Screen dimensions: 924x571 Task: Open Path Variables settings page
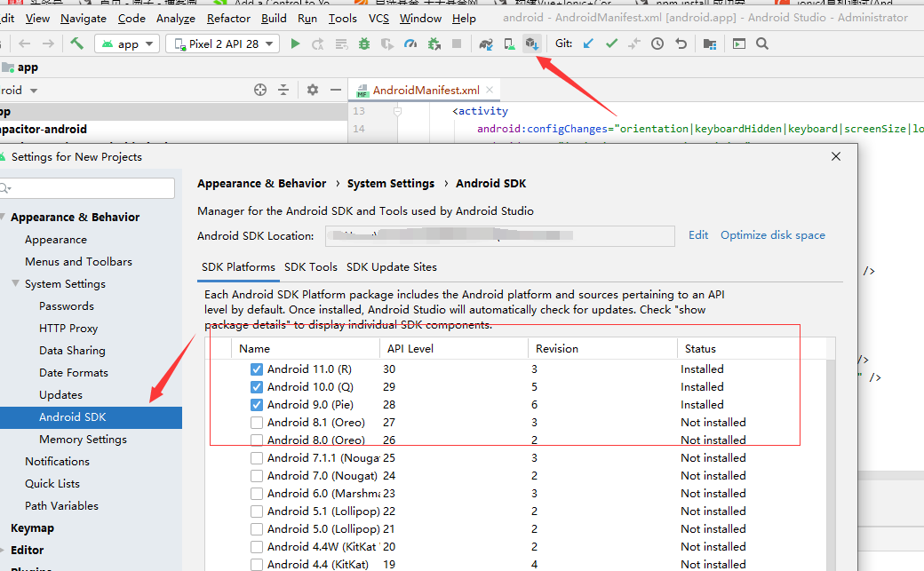pos(62,505)
